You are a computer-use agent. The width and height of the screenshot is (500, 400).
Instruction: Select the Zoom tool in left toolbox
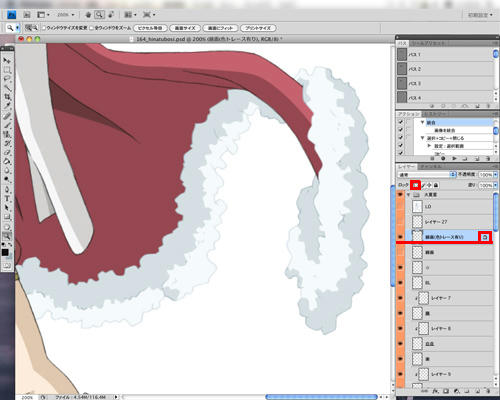(x=7, y=236)
